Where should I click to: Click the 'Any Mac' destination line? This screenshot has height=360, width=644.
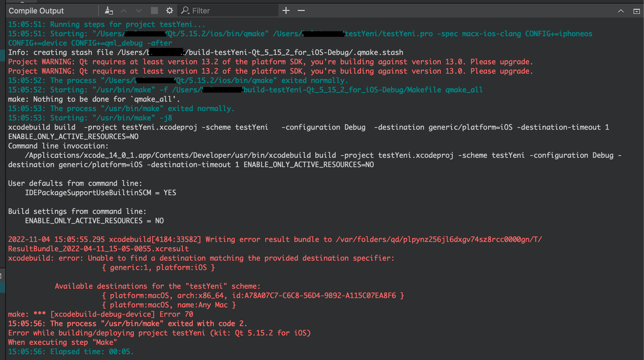point(169,305)
